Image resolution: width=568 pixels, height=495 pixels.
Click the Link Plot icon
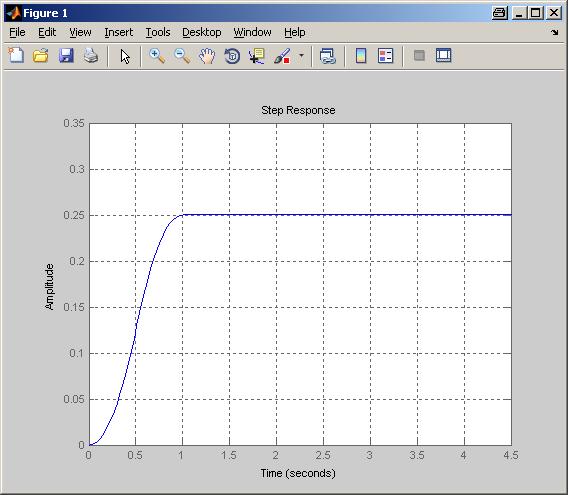(328, 56)
